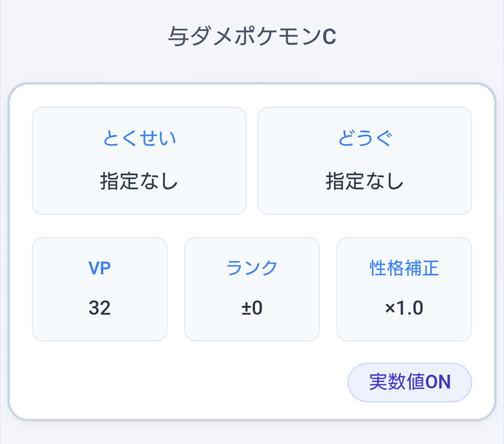This screenshot has height=444, width=504.
Task: Click the ×1.0 nature value
Action: 404,309
